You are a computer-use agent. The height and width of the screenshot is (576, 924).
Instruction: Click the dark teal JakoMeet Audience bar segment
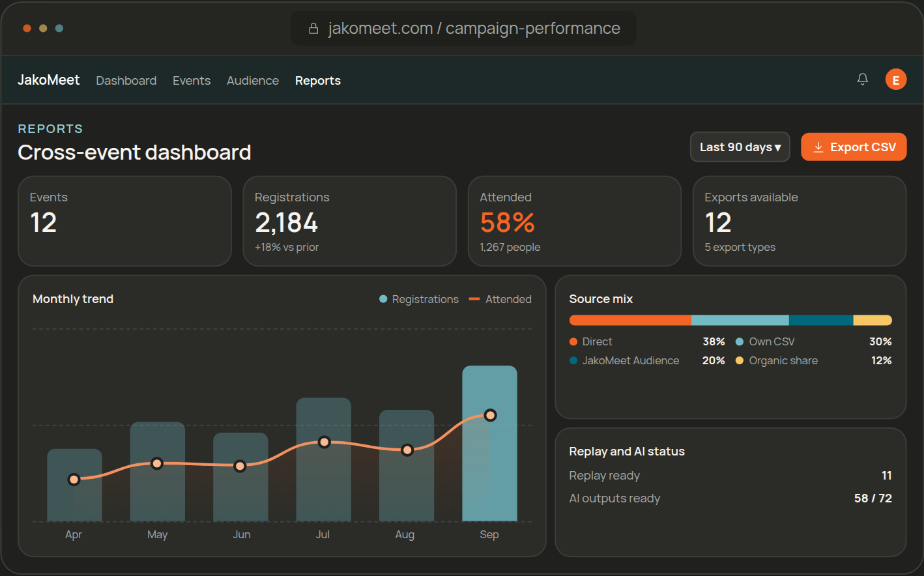click(821, 320)
